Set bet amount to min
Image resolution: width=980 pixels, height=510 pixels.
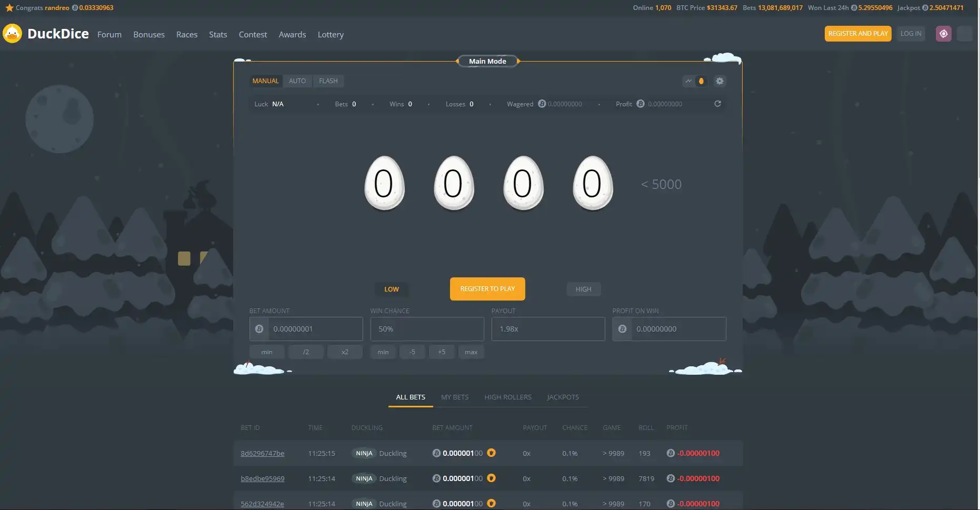pos(267,352)
